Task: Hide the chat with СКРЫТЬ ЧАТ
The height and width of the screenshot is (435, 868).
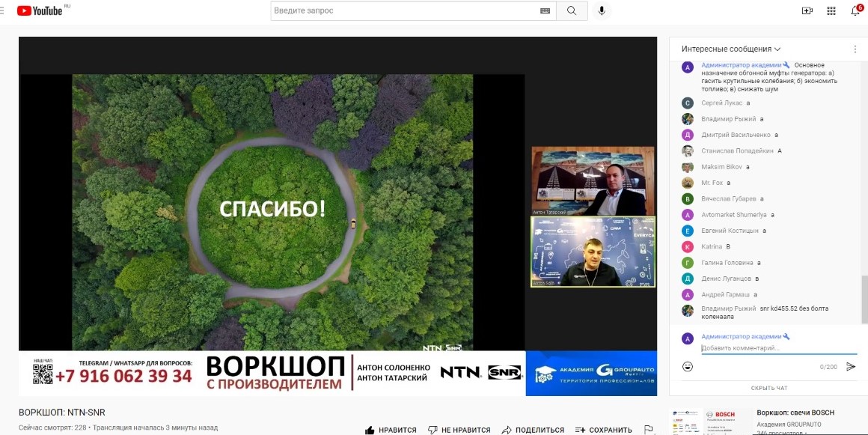Action: [x=769, y=388]
